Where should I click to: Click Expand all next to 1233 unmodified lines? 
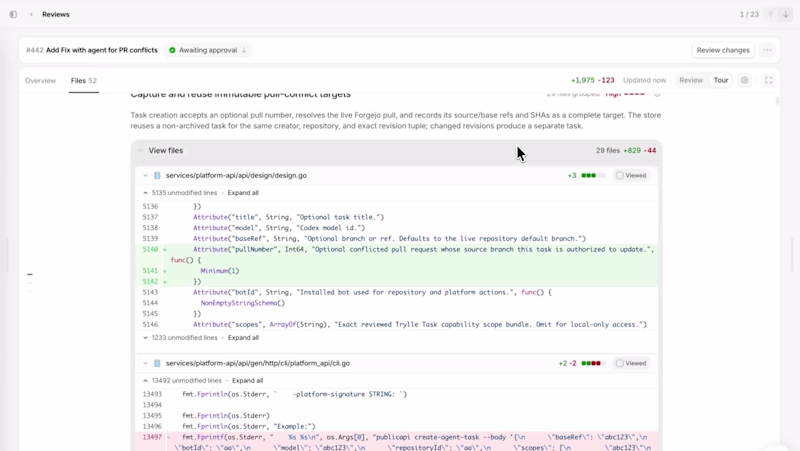[243, 338]
